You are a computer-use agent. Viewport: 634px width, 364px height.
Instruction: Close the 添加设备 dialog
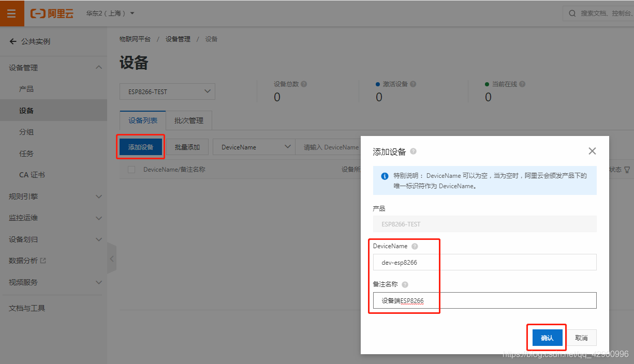point(592,151)
